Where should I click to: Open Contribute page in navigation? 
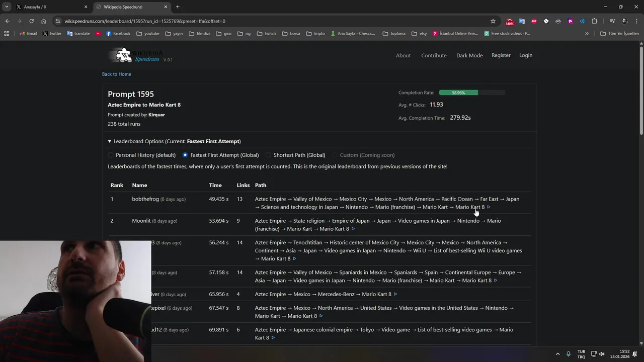click(434, 56)
